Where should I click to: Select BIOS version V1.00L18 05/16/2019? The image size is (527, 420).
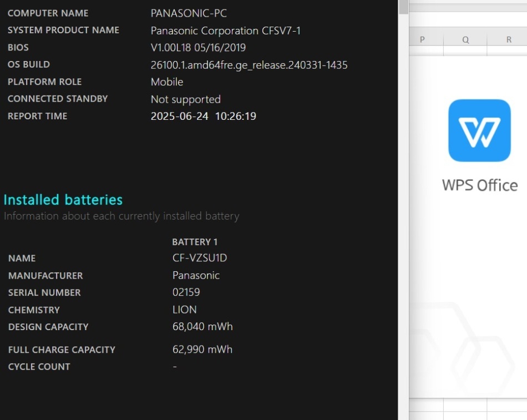click(198, 47)
